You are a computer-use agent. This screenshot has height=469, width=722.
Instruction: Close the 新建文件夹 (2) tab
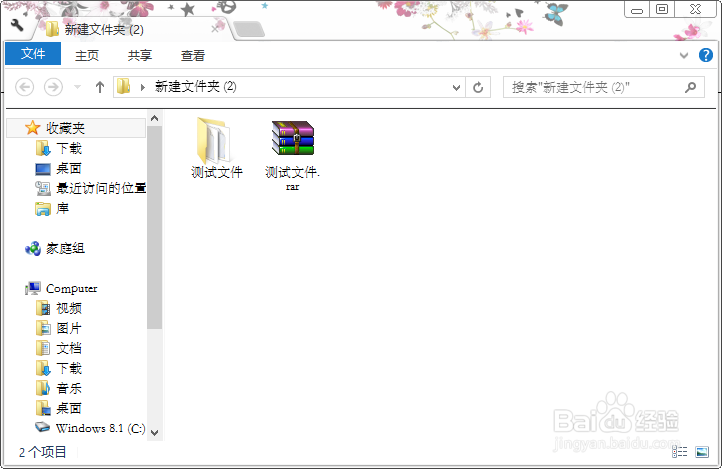pyautogui.click(x=215, y=29)
